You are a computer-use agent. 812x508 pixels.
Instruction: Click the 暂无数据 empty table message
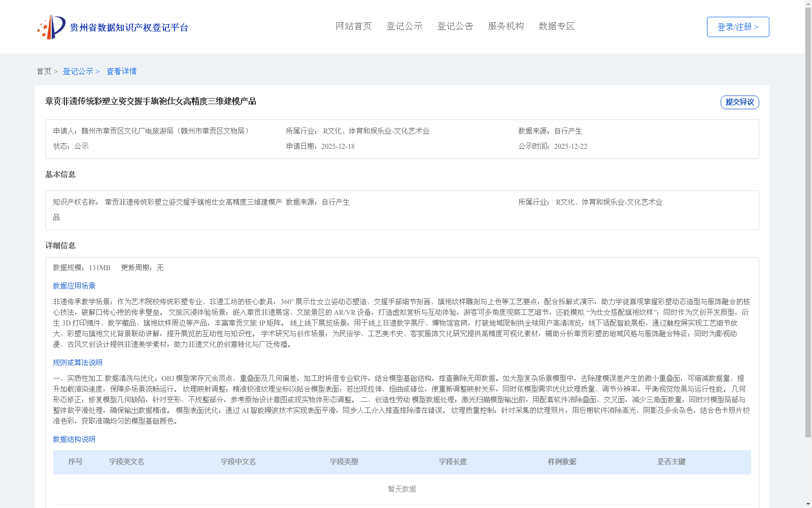402,489
